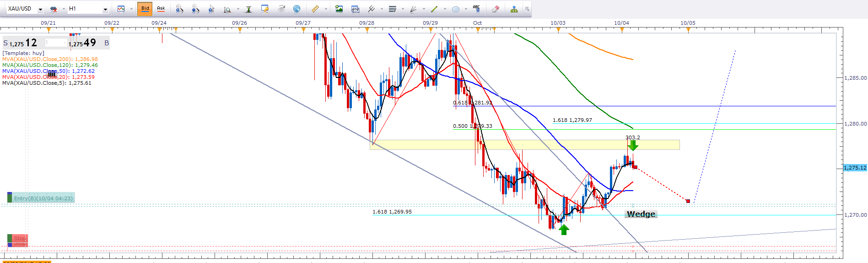Select the eraser tool in toolbar
Image resolution: width=868 pixels, height=263 pixels.
tap(495, 9)
